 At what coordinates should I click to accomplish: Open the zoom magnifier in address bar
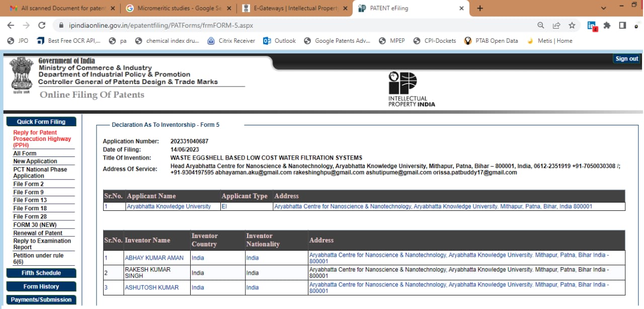tap(540, 25)
